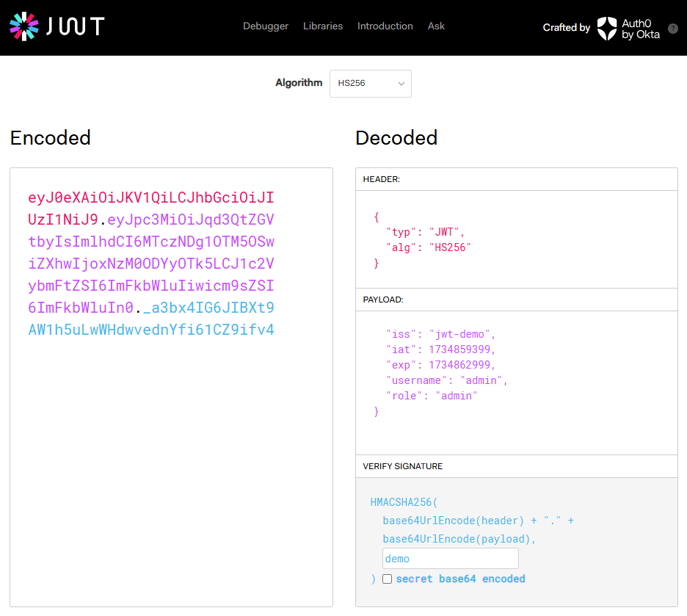
Task: Select the Ask menu item
Action: (x=436, y=26)
